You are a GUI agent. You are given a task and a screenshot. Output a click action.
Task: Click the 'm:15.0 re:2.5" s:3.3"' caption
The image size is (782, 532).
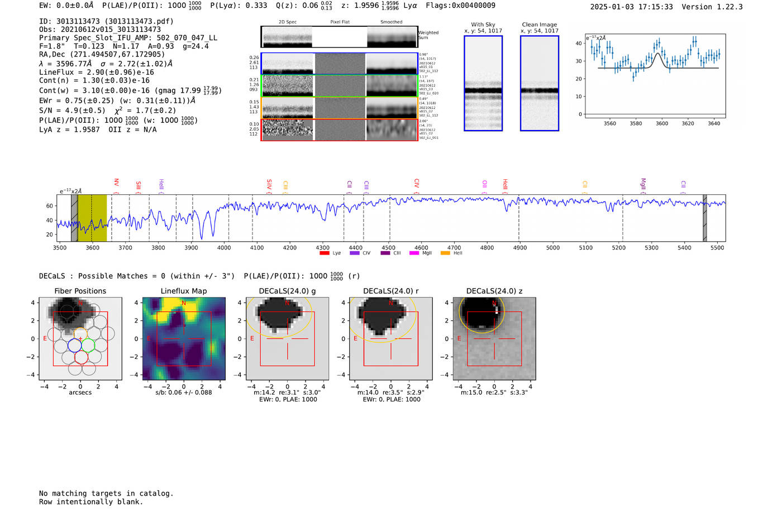click(x=494, y=392)
